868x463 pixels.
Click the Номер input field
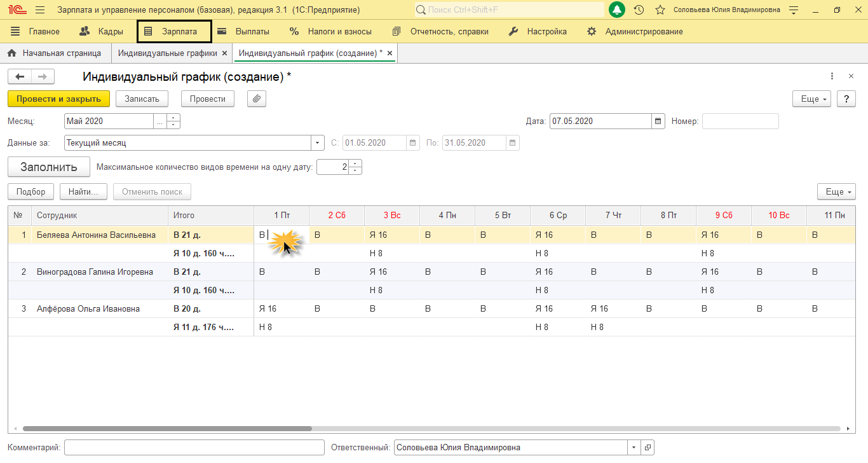740,121
